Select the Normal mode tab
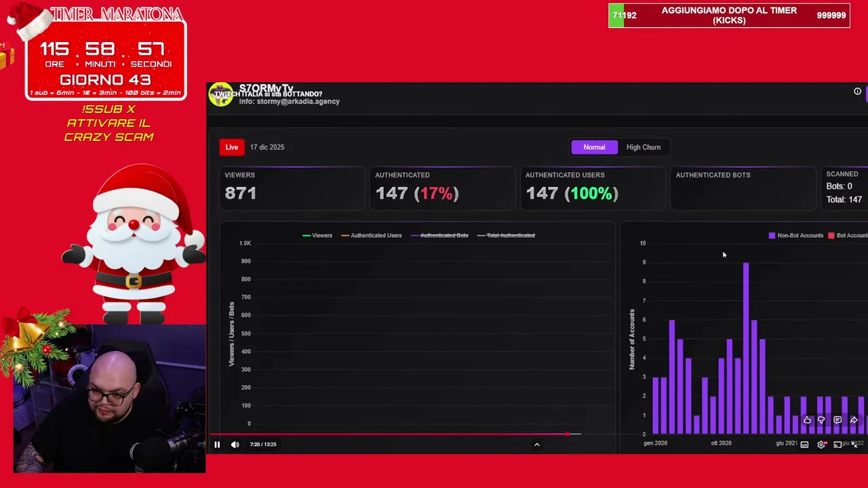Screen dimensions: 868x488 (594, 147)
